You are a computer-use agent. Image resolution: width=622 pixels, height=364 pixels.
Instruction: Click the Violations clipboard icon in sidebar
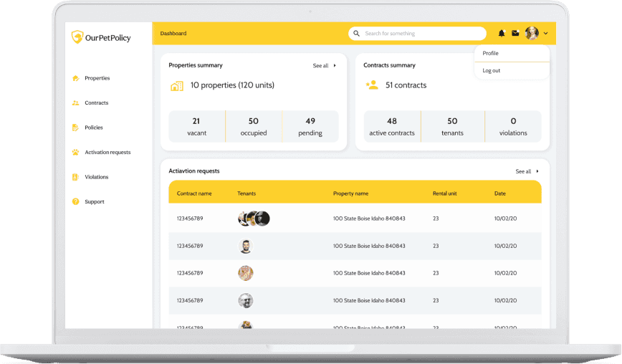click(x=75, y=177)
